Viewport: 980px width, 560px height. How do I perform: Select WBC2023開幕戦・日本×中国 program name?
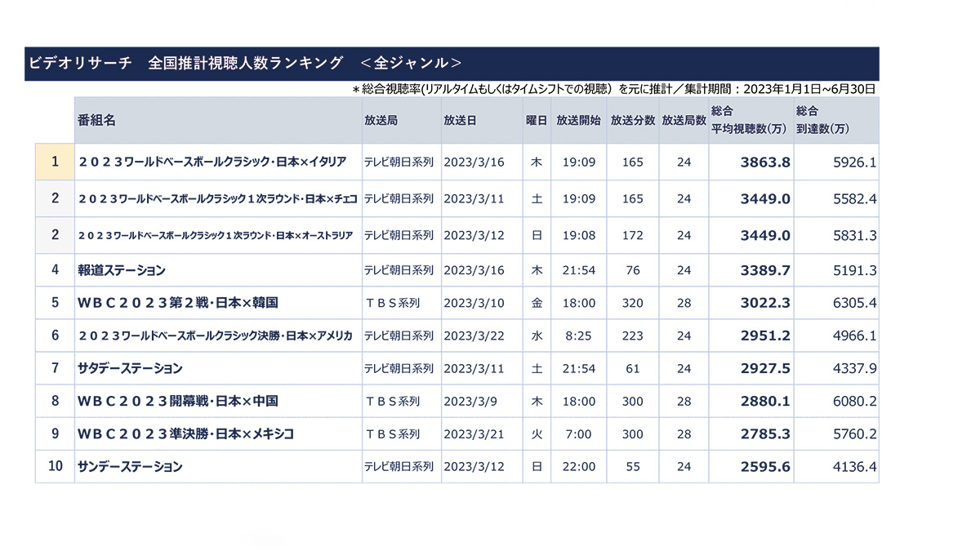[x=177, y=401]
